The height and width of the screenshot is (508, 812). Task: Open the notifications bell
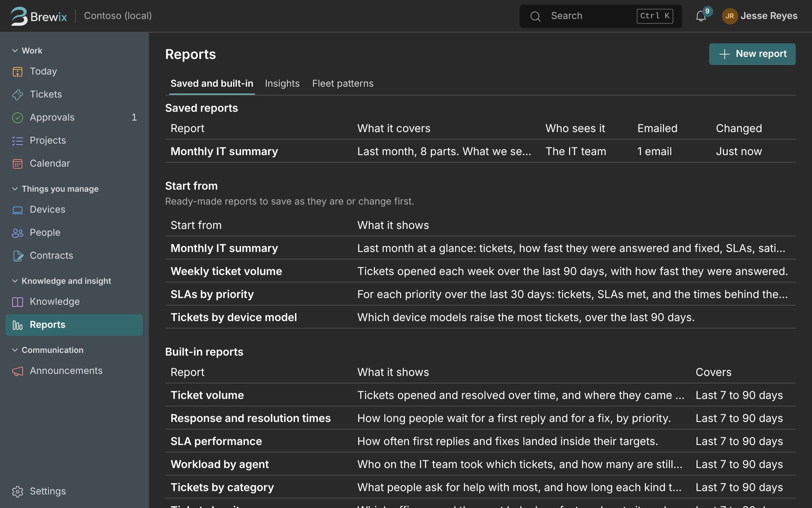[701, 16]
